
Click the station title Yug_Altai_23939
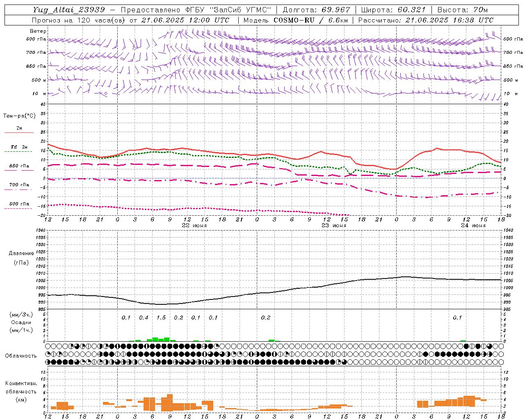click(x=69, y=10)
